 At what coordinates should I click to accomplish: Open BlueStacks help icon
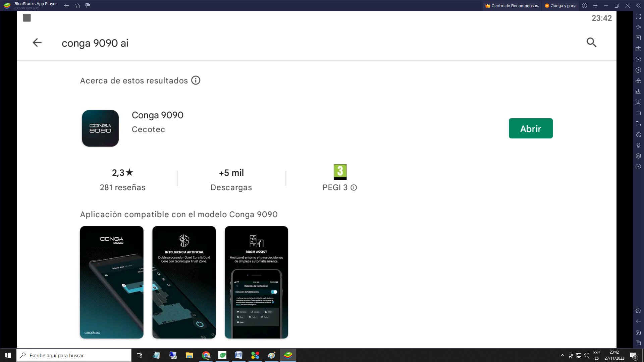[585, 6]
